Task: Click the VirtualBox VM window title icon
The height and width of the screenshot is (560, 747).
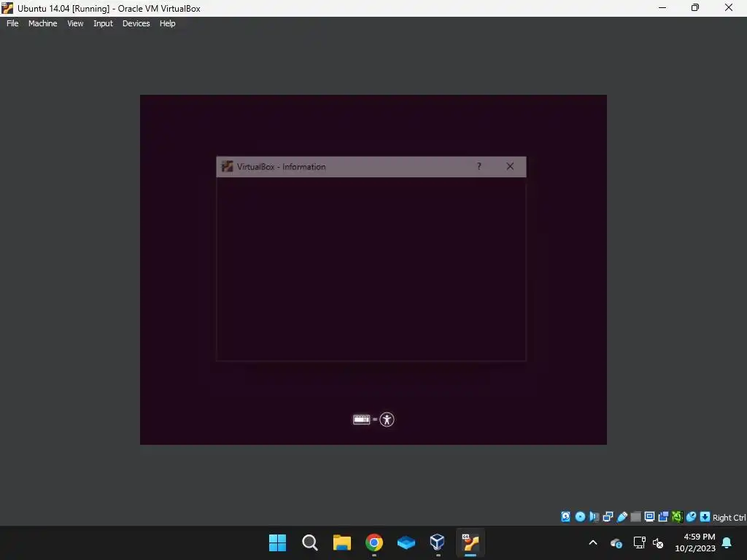Action: point(7,8)
